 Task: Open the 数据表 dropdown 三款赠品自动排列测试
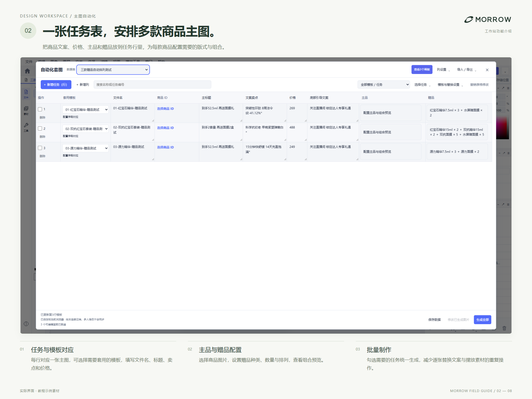tap(113, 70)
